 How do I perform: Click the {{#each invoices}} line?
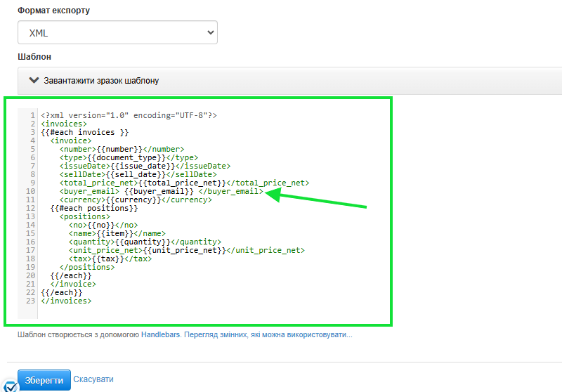[85, 132]
